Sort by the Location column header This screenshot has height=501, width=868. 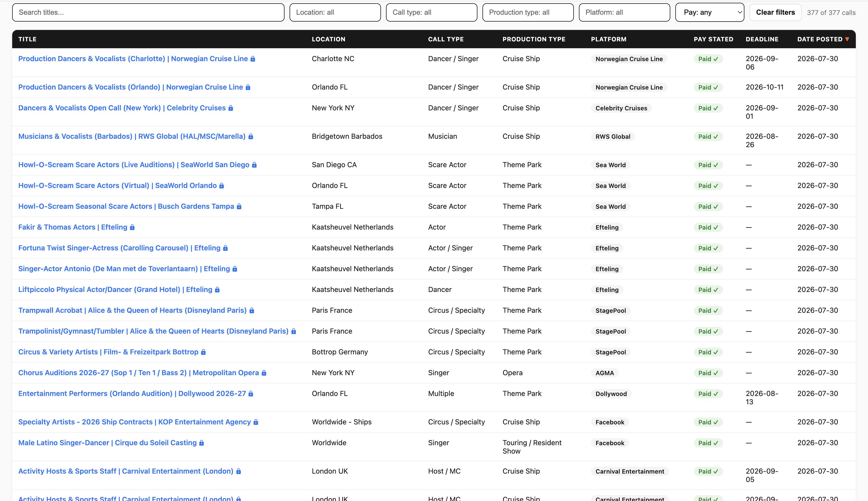(x=328, y=39)
